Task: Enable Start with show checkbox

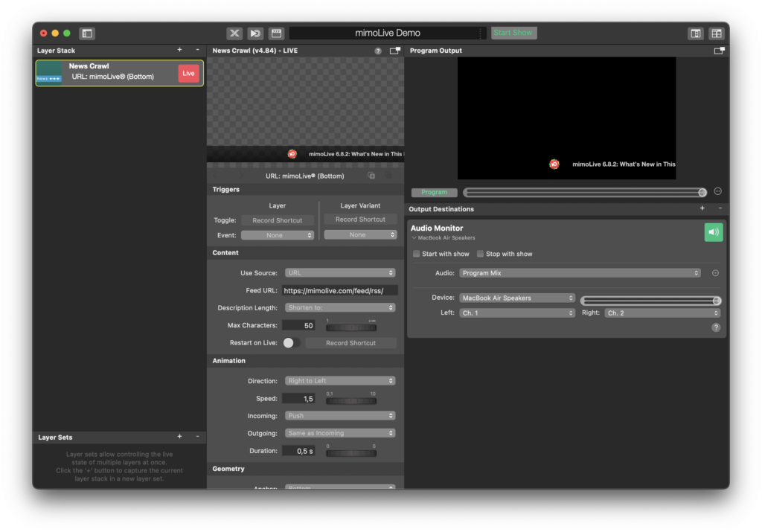Action: [416, 254]
